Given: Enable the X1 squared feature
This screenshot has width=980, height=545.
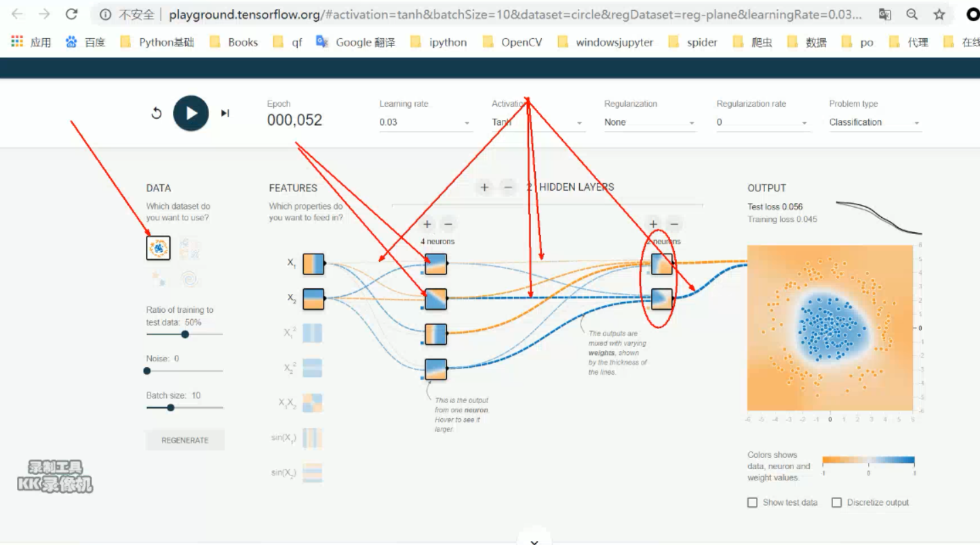Looking at the screenshot, I should (x=313, y=333).
